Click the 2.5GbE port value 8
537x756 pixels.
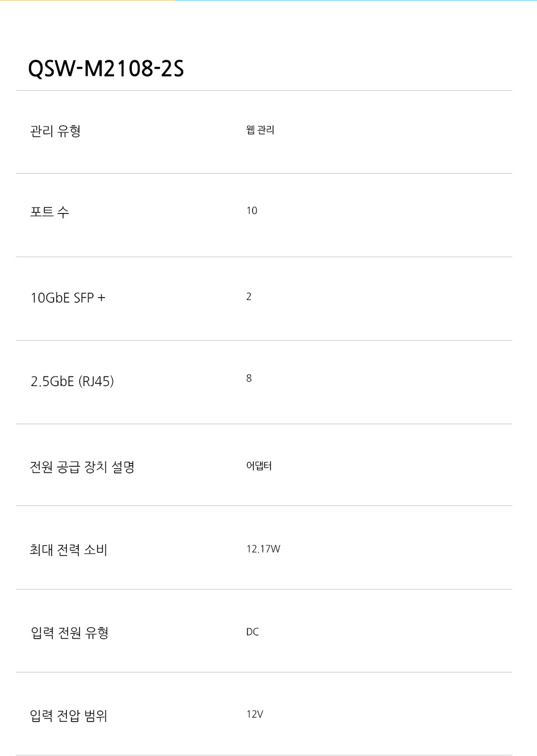click(x=249, y=378)
